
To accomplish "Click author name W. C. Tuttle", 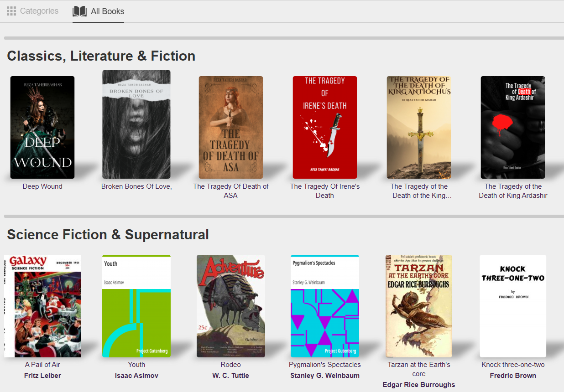I will coord(231,376).
